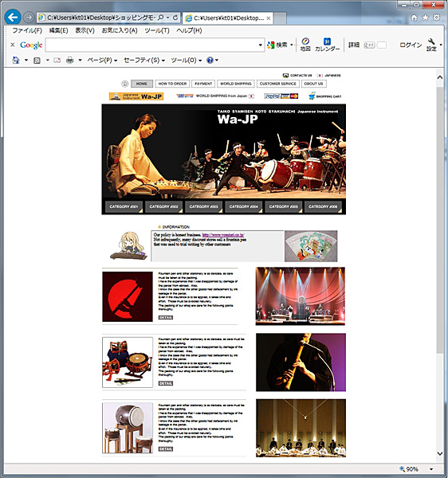448x478 pixels.
Task: Click the Refresh icon in address bar
Action: 175,18
